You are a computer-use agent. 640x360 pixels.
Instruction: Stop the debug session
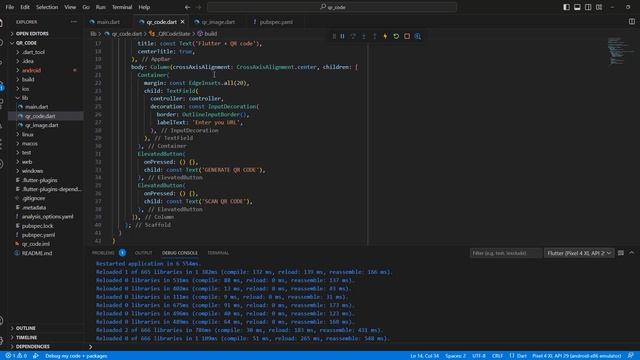click(407, 36)
